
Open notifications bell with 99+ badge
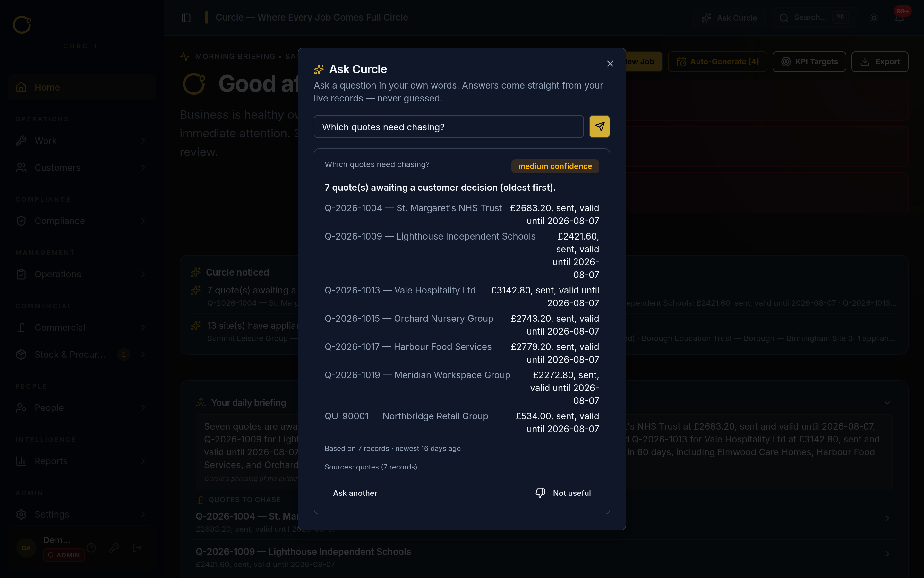pos(899,18)
